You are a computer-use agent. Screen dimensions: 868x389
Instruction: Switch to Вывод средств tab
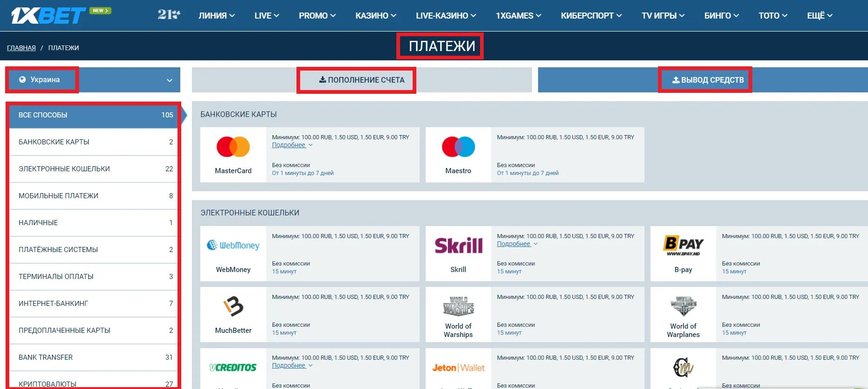[703, 80]
